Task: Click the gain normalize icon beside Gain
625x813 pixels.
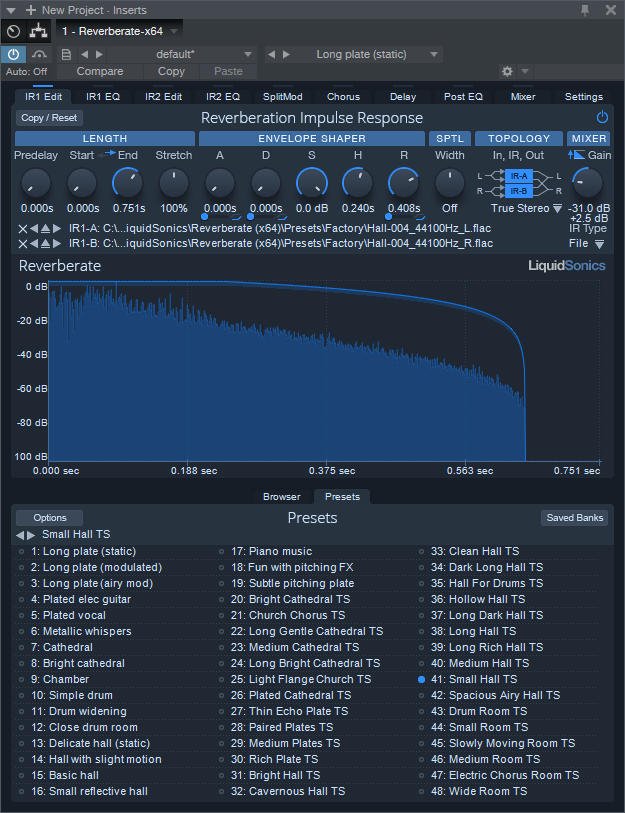Action: (x=576, y=155)
